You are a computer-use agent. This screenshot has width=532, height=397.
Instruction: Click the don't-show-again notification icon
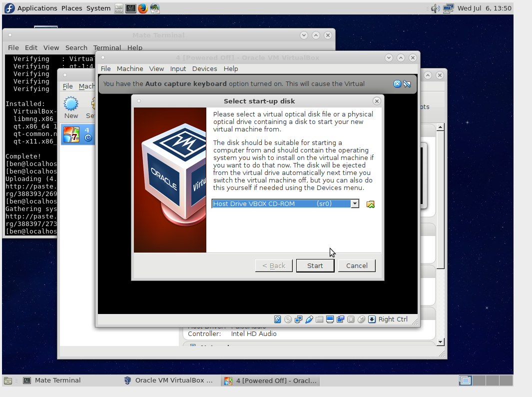[407, 84]
